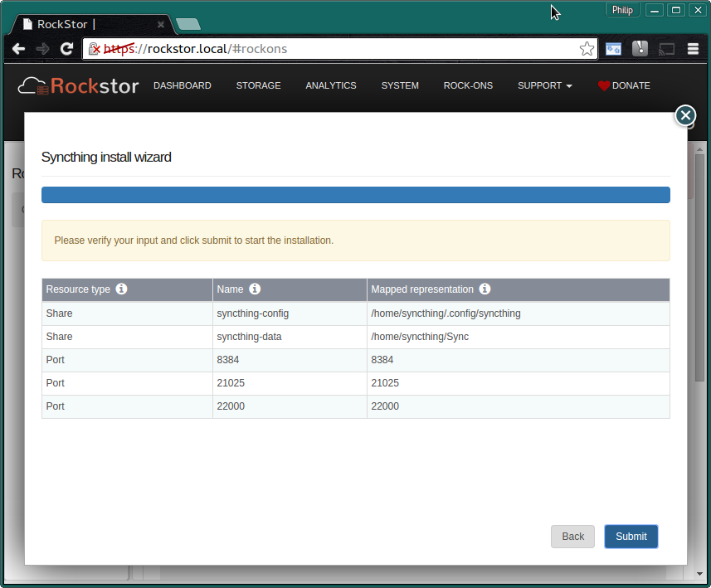This screenshot has width=711, height=588.
Task: Click the Resource type info icon
Action: coord(121,289)
